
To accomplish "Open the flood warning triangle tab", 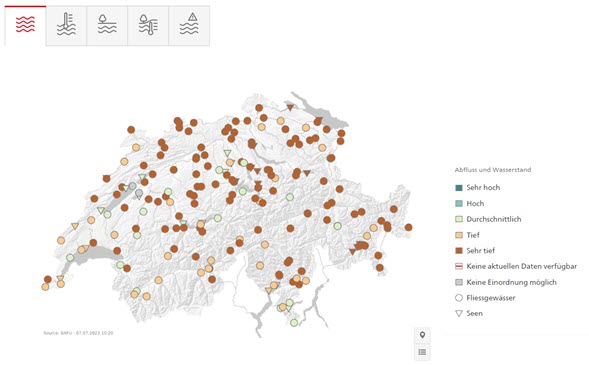I will [189, 26].
